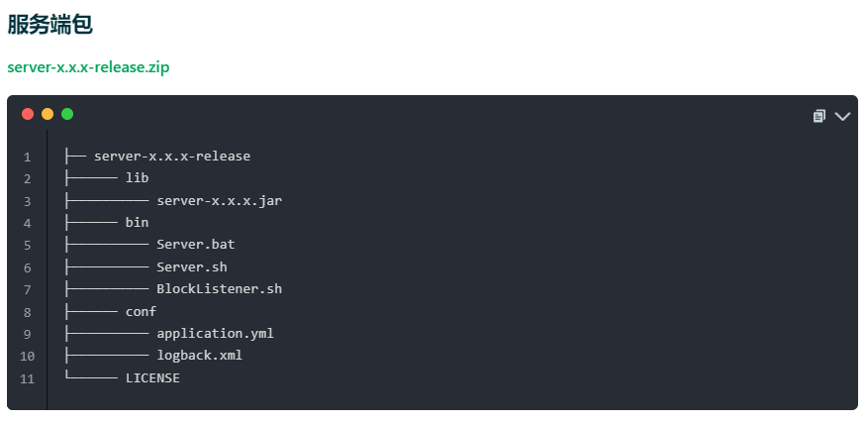This screenshot has width=868, height=423.
Task: Click the 服务端包 heading
Action: coord(50,25)
